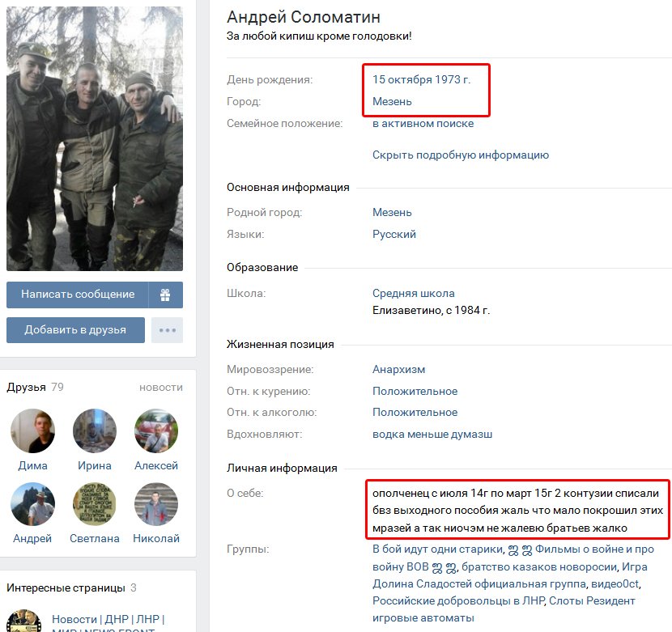
Task: Click the Написать сообщение button
Action: point(78,295)
